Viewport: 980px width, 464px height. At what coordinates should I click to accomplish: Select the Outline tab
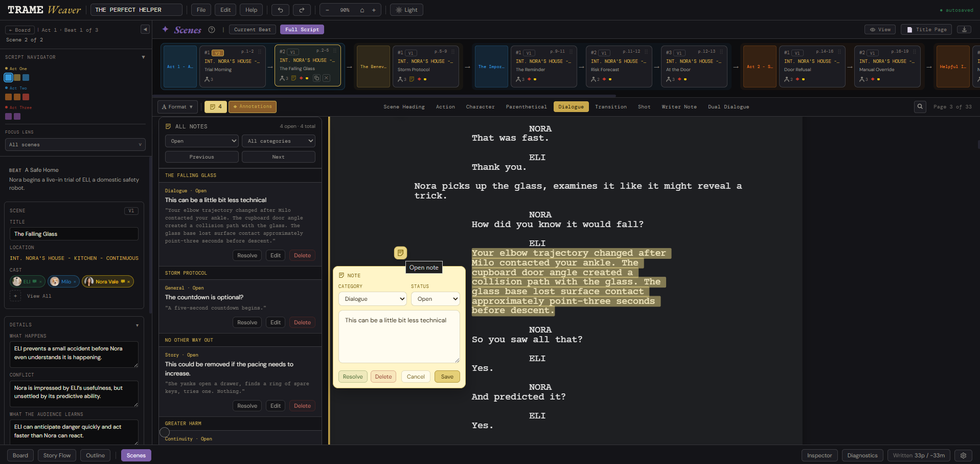coord(96,455)
